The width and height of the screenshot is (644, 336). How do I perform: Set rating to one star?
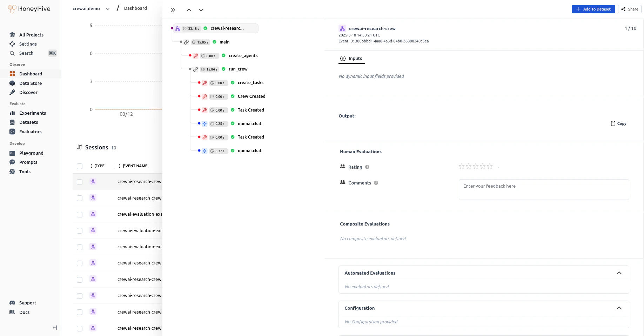(x=462, y=166)
